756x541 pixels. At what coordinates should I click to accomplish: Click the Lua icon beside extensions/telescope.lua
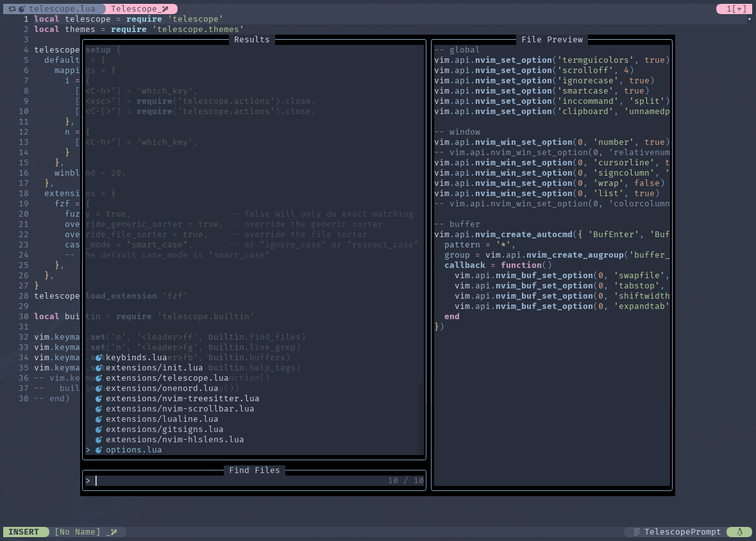click(98, 378)
